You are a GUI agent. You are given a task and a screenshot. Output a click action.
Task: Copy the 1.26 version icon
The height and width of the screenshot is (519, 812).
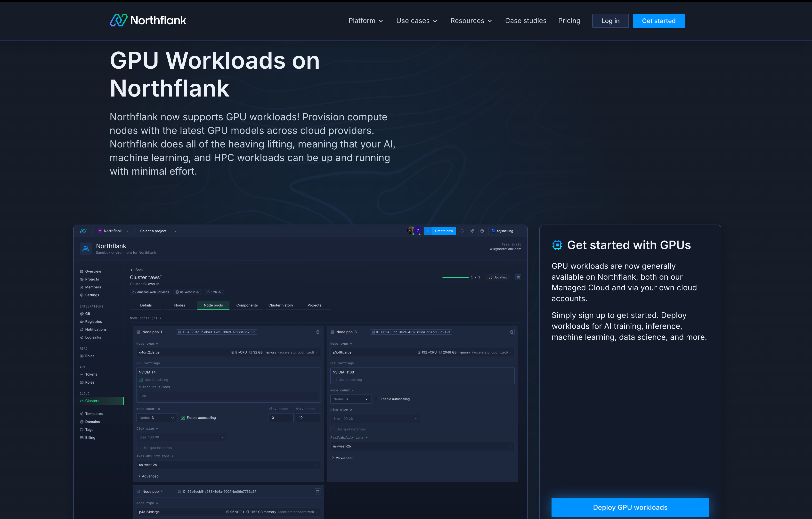pyautogui.click(x=220, y=292)
